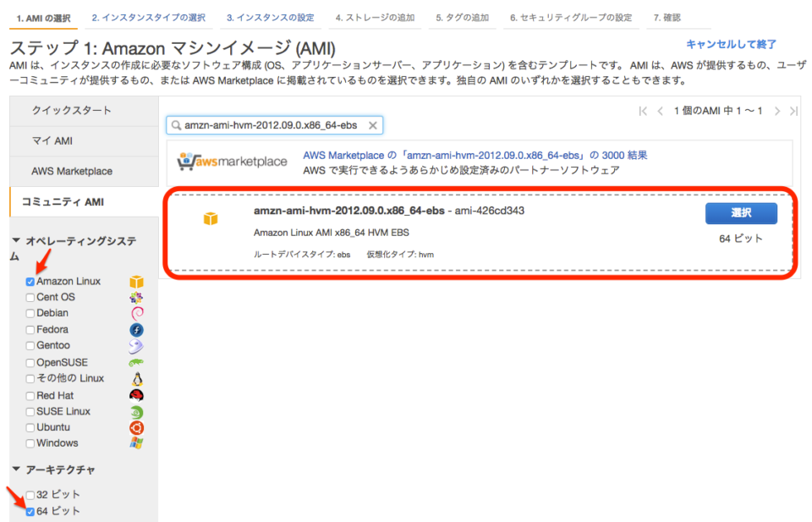Click the blue 選択 button for the AMI
This screenshot has width=812, height=522.
click(x=741, y=213)
